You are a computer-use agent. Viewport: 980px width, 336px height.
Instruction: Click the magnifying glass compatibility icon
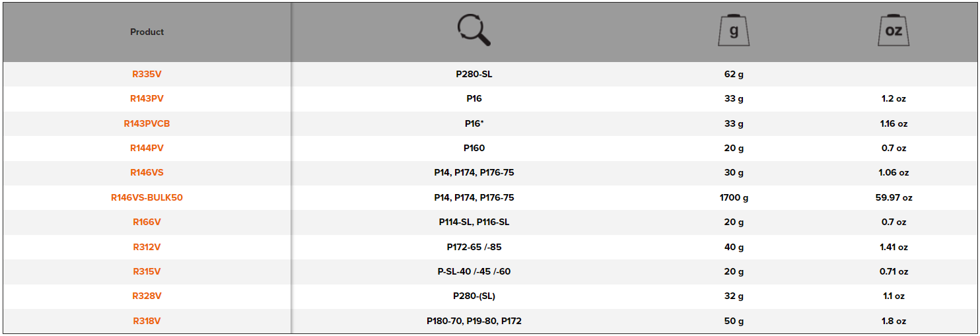(x=473, y=31)
